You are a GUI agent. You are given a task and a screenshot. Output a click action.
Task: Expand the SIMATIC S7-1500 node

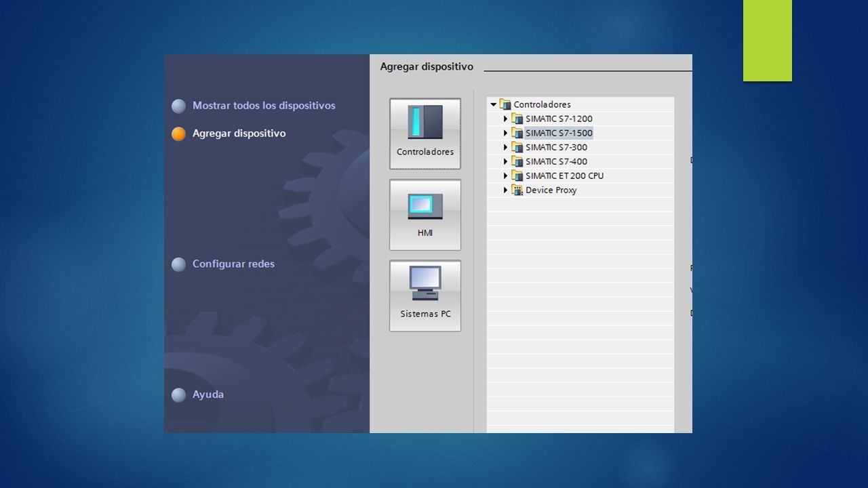tap(505, 133)
